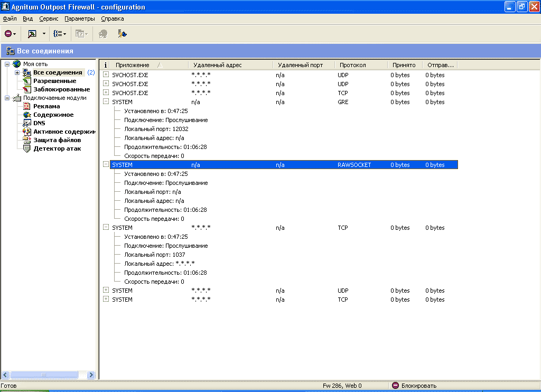Open the dropdown arrow beside the hammer icon

[44, 33]
